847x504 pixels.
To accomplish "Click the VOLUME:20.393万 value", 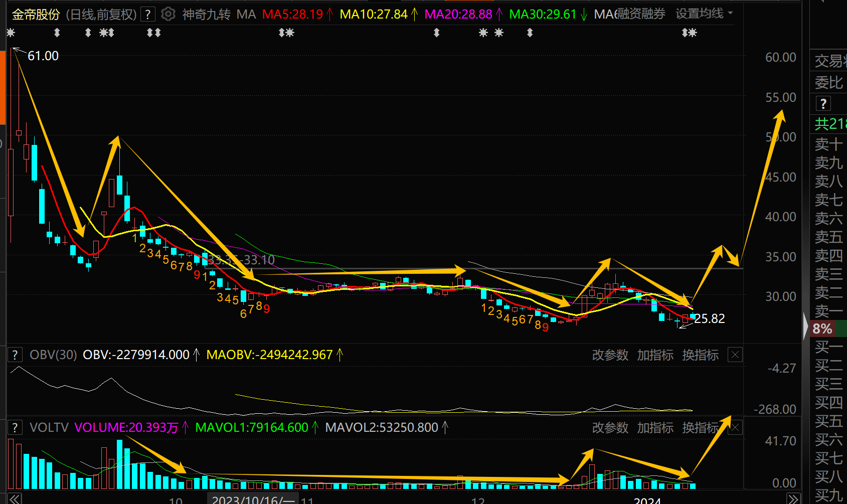I will click(126, 428).
